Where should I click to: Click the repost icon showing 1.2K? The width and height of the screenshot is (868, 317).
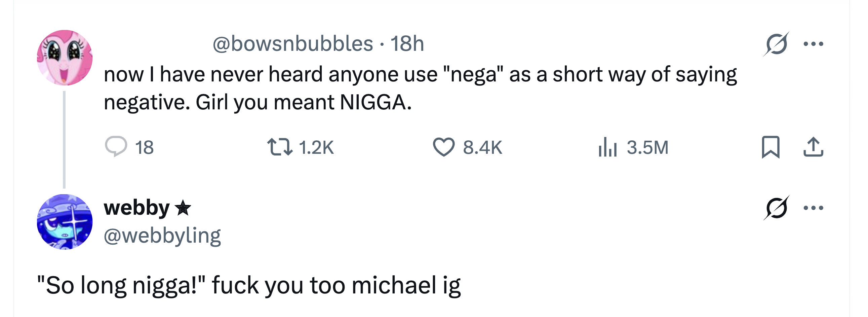click(x=280, y=147)
